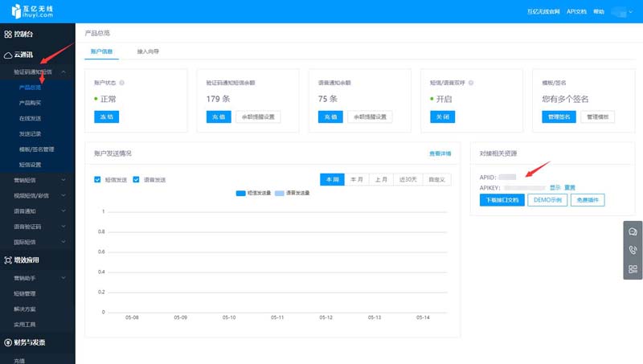
Task: Toggle the 语音发送量 light-blue legend swatch
Action: pyautogui.click(x=280, y=194)
